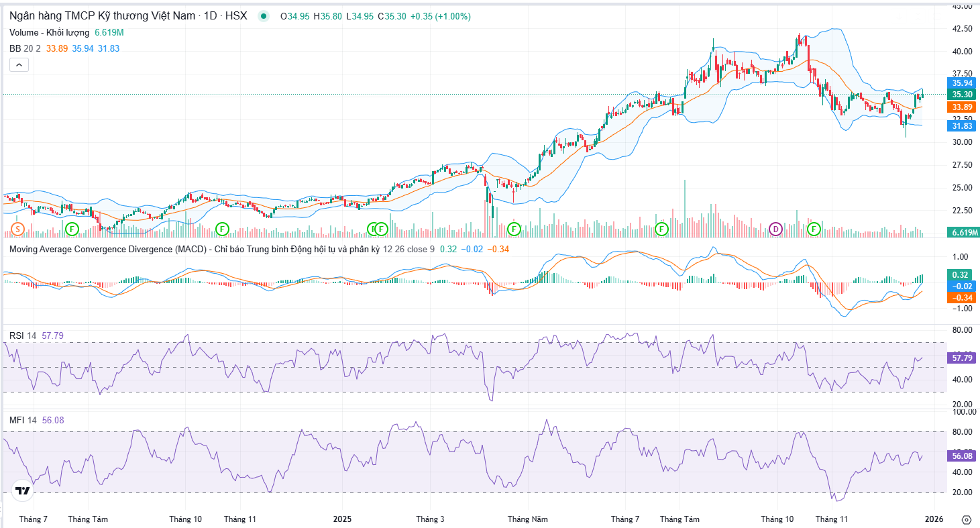Click the F event marker above Tháng Năm
Image resolution: width=980 pixels, height=528 pixels.
(514, 229)
